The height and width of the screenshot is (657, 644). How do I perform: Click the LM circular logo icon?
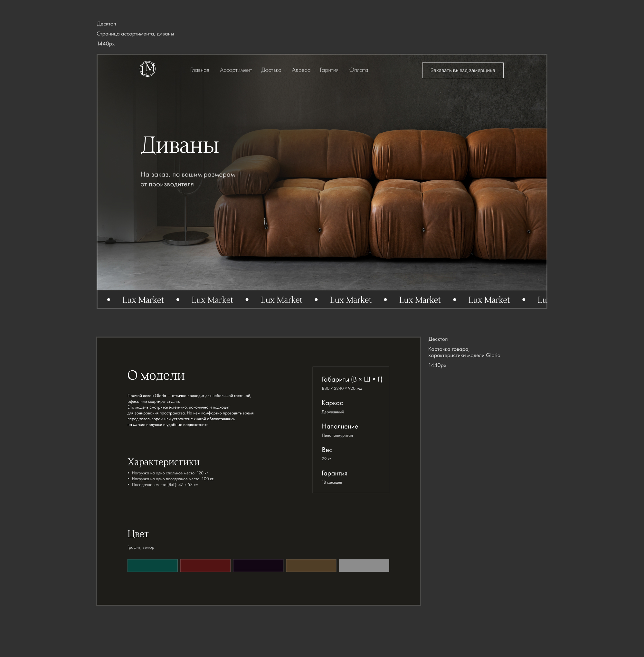[147, 69]
